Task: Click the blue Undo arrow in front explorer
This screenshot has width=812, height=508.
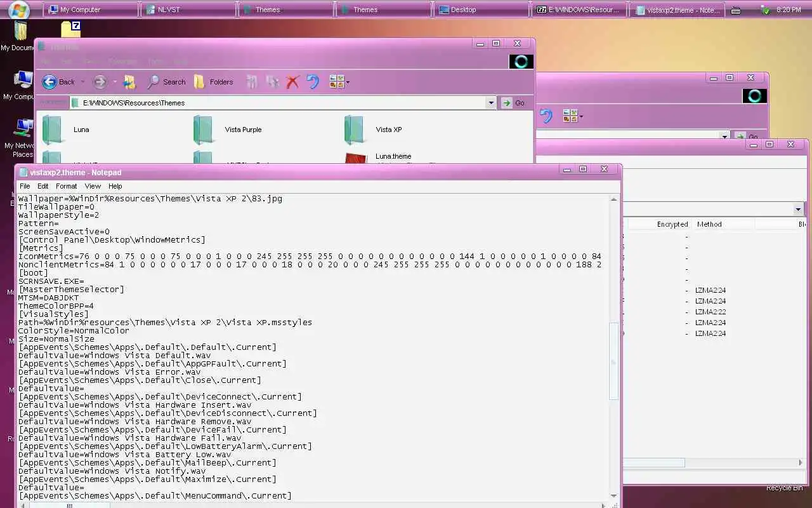Action: (312, 82)
